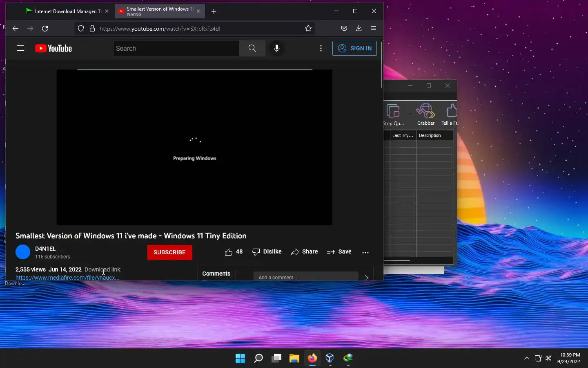Click Stop Queue icon in IDM window
Screen dimensions: 588x368
click(393, 114)
